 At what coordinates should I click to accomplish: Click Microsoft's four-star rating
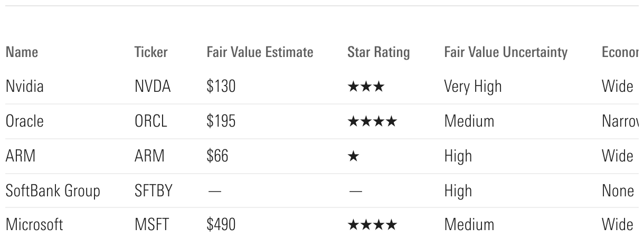[x=372, y=225]
